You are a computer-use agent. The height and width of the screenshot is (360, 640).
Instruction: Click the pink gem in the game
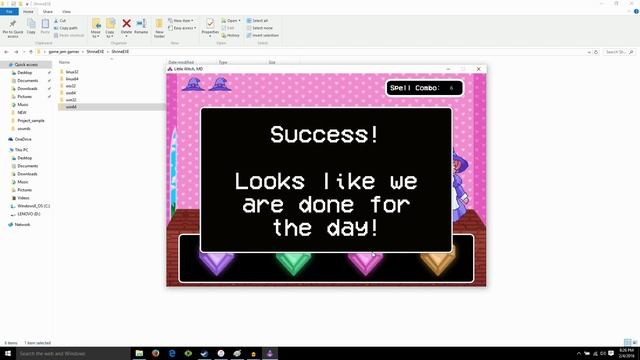tap(366, 263)
